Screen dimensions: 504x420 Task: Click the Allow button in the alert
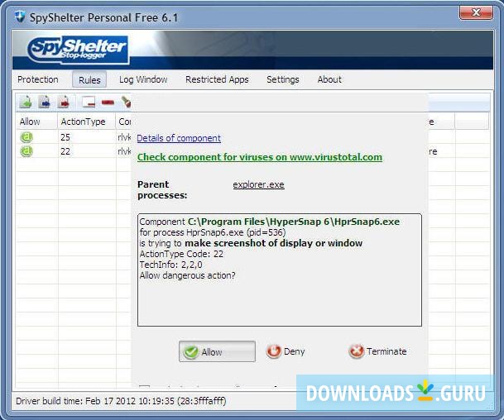click(217, 351)
